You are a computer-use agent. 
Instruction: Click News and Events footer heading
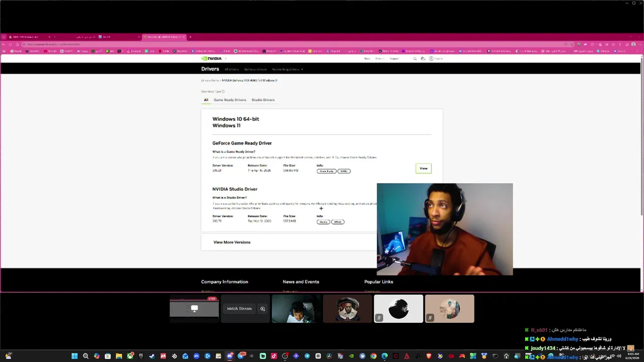301,282
